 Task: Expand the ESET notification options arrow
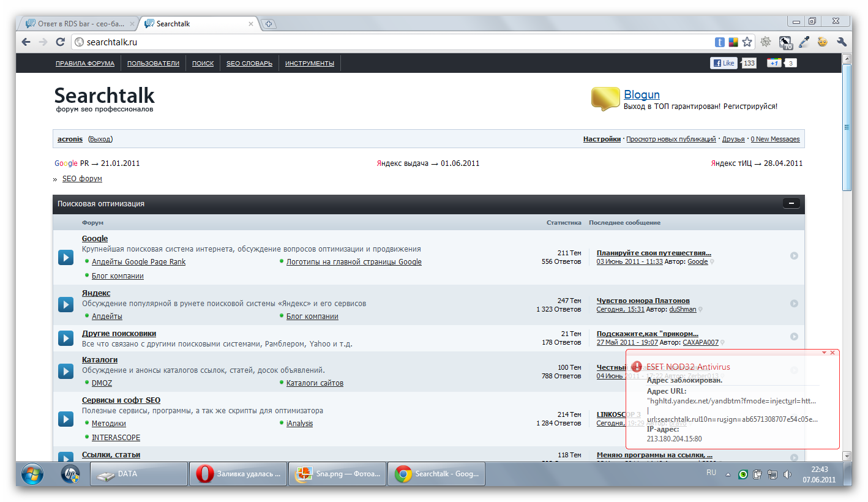pyautogui.click(x=824, y=353)
